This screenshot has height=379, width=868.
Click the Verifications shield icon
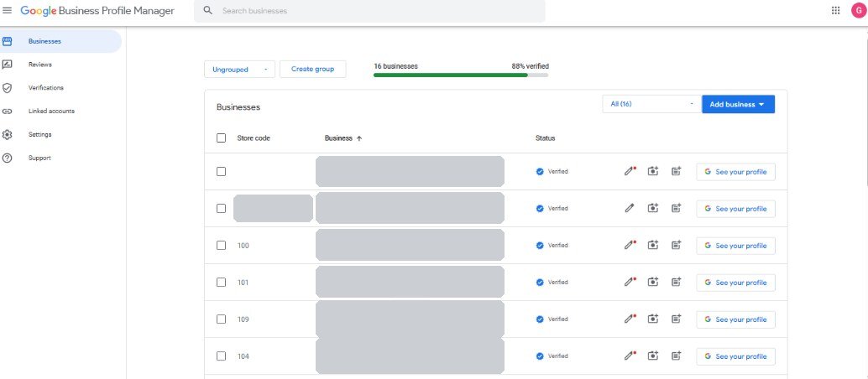(8, 87)
